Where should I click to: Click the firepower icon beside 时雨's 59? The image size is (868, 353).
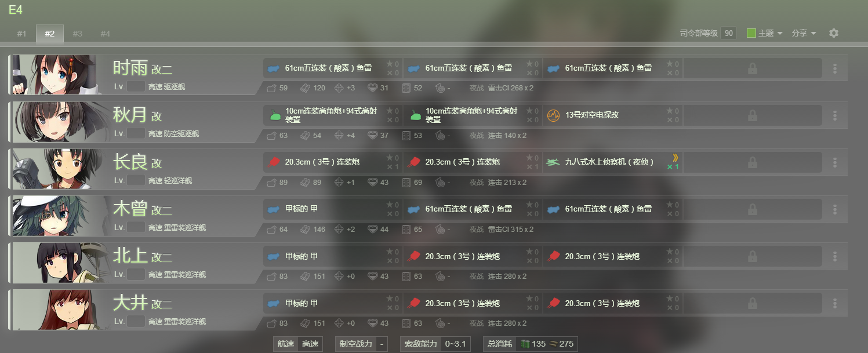(x=271, y=88)
